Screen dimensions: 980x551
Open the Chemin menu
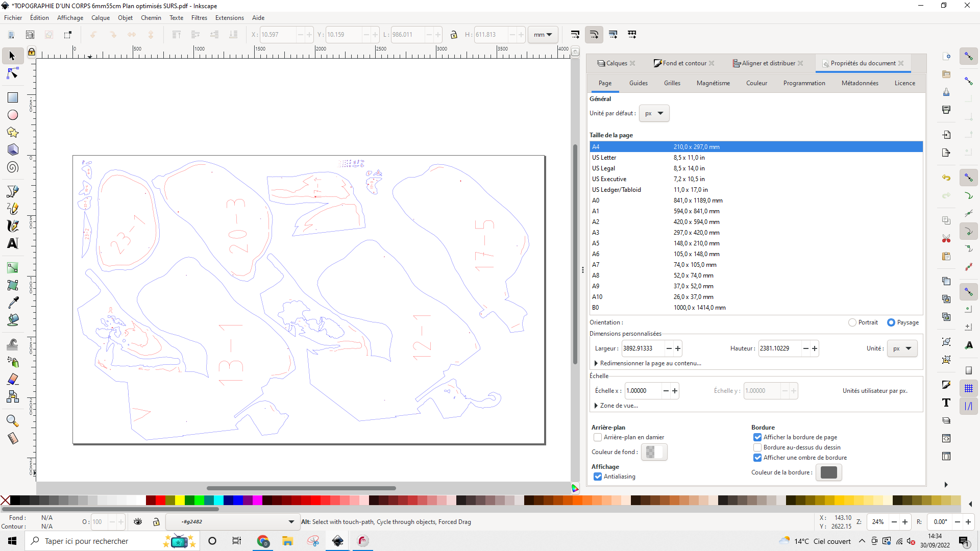151,18
